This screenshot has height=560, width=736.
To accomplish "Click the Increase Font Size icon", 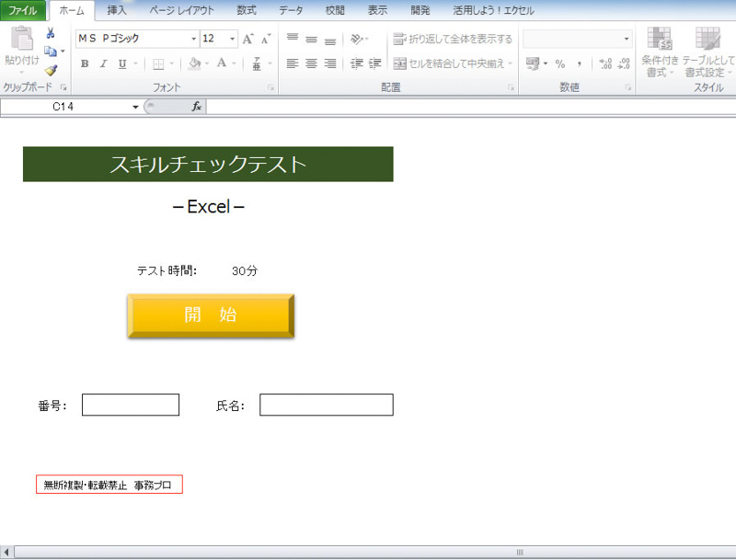I will pyautogui.click(x=248, y=40).
